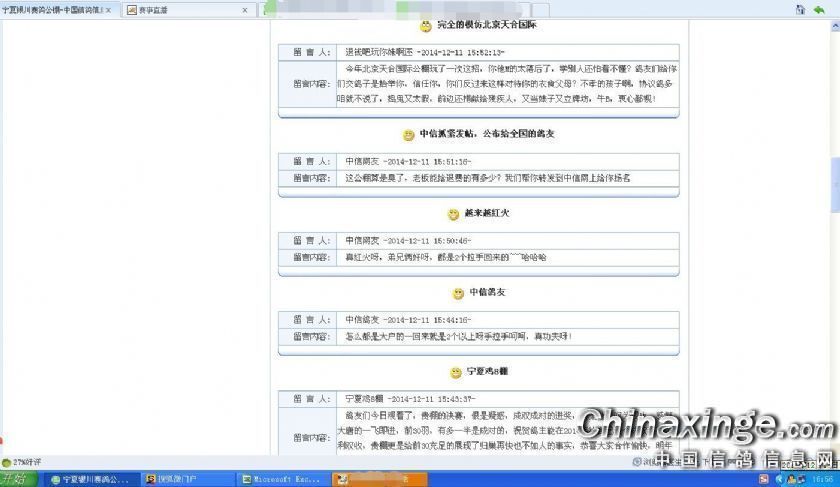Screen dimensions: 840x487
Task: Click the 27% rating status bar indicator
Action: [22, 462]
